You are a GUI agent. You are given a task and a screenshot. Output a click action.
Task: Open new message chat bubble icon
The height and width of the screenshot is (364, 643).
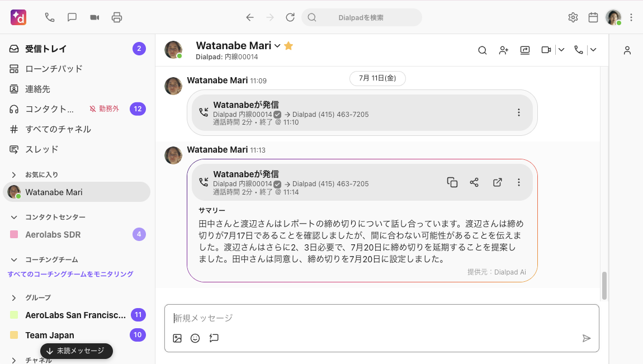pyautogui.click(x=72, y=17)
